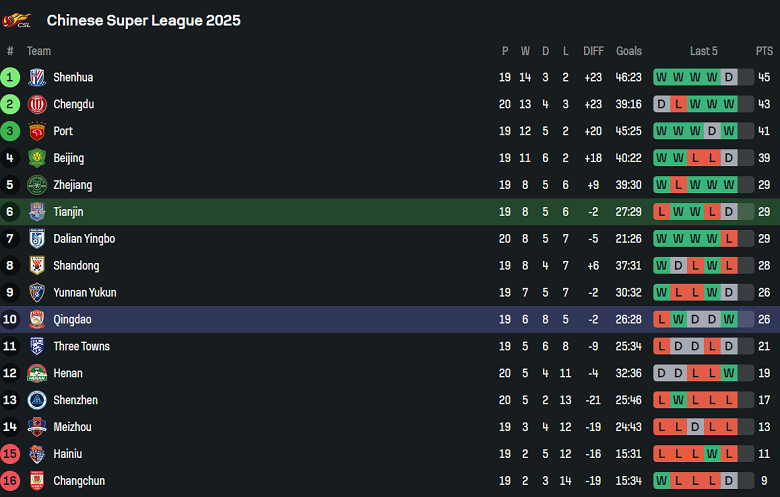Click the CSL league logo icon
The image size is (780, 497).
[17, 20]
